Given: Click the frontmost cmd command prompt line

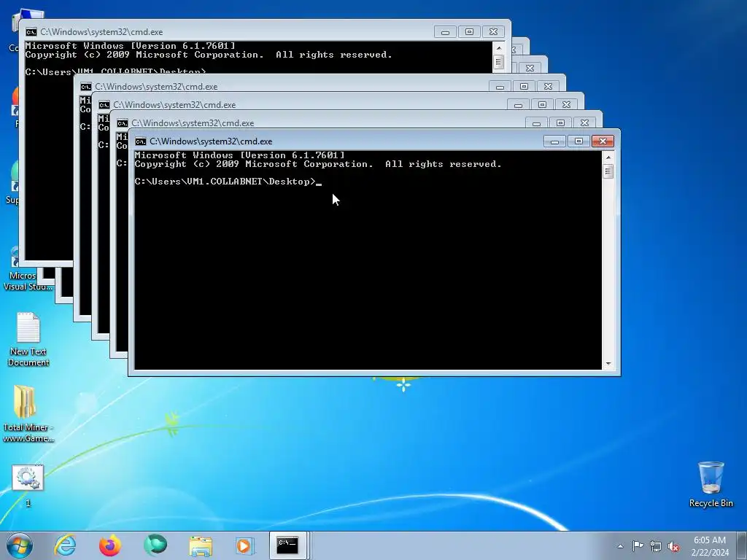Looking at the screenshot, I should coord(228,182).
